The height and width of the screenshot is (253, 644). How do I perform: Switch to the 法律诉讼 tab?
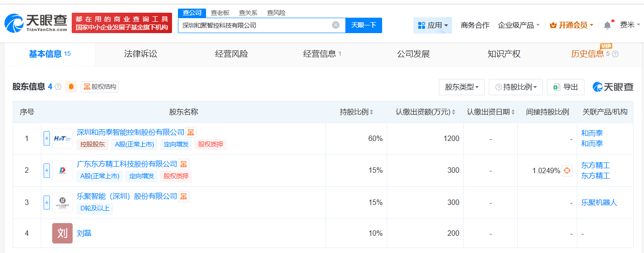tap(141, 54)
